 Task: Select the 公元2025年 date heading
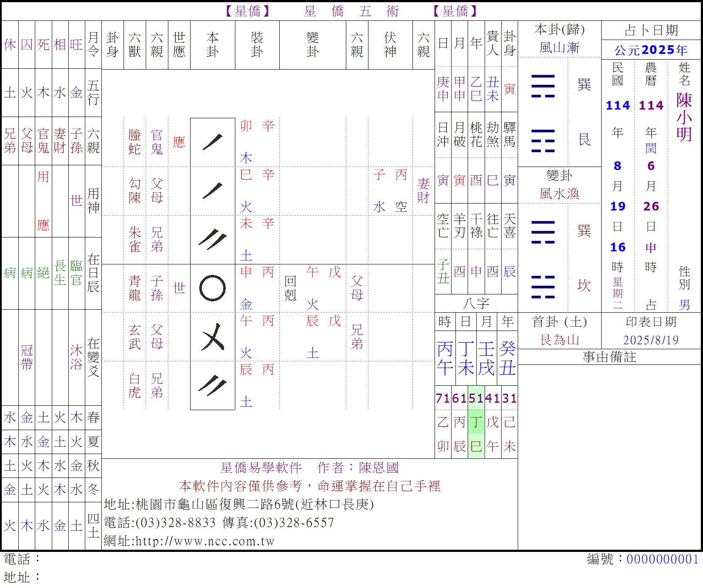[651, 50]
